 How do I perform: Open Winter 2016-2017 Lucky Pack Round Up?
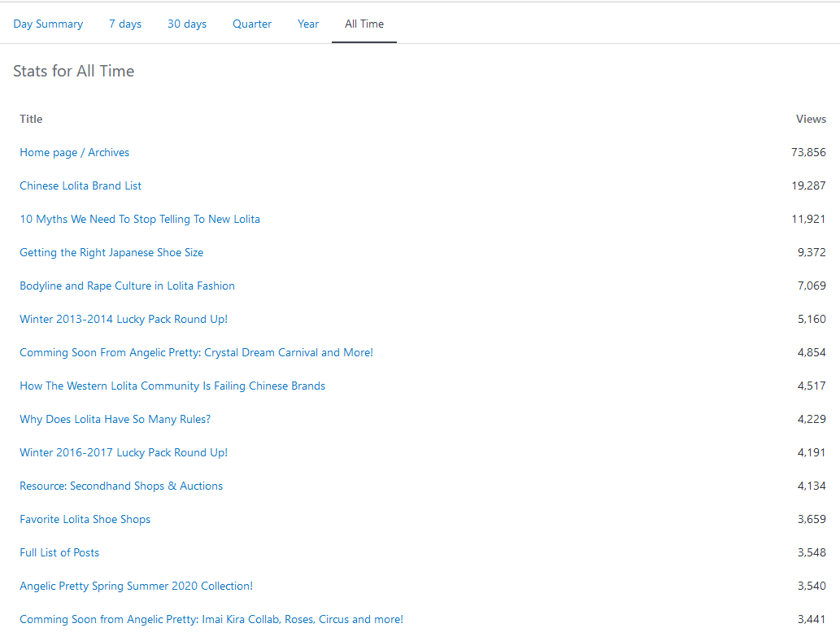pos(124,452)
